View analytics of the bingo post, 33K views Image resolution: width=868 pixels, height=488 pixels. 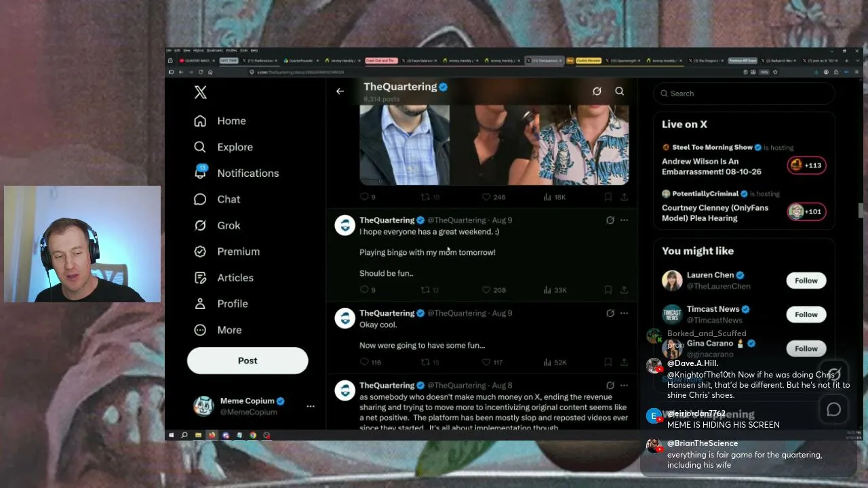click(x=555, y=290)
